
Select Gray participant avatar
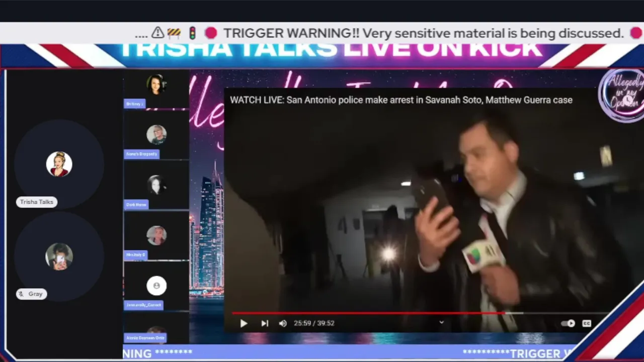(x=59, y=256)
